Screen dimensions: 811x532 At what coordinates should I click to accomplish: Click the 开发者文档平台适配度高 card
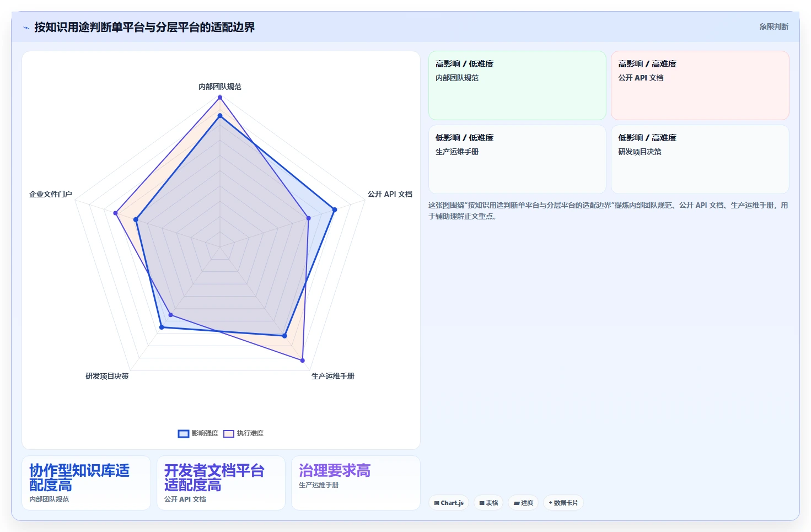(221, 483)
